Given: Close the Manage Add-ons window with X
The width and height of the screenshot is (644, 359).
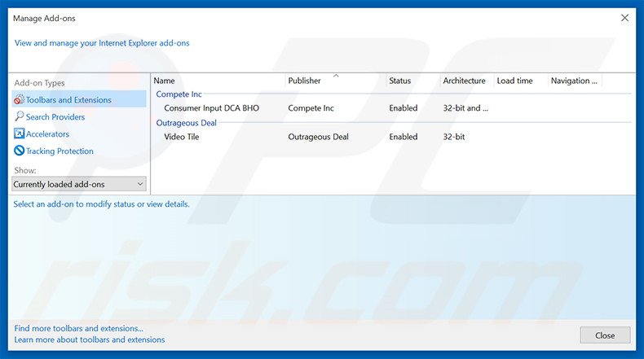Looking at the screenshot, I should pyautogui.click(x=625, y=17).
